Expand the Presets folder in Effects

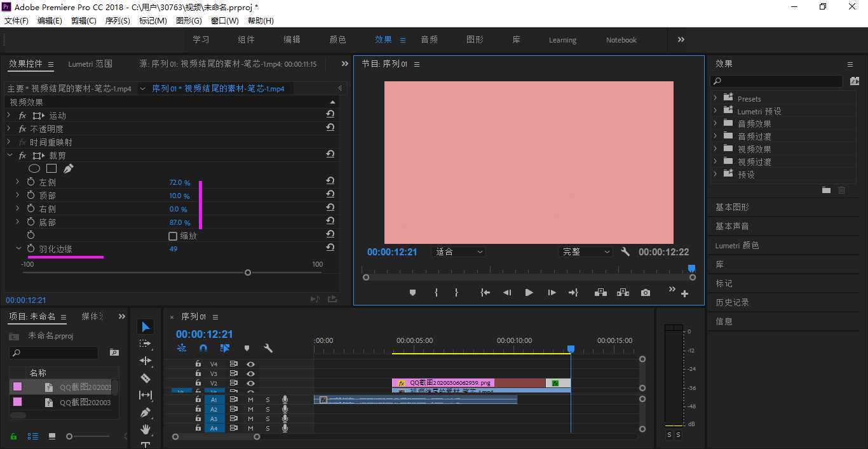pos(715,98)
